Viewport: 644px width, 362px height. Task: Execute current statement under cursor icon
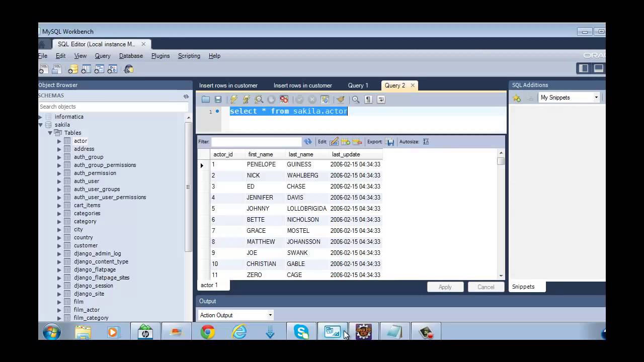tap(246, 100)
